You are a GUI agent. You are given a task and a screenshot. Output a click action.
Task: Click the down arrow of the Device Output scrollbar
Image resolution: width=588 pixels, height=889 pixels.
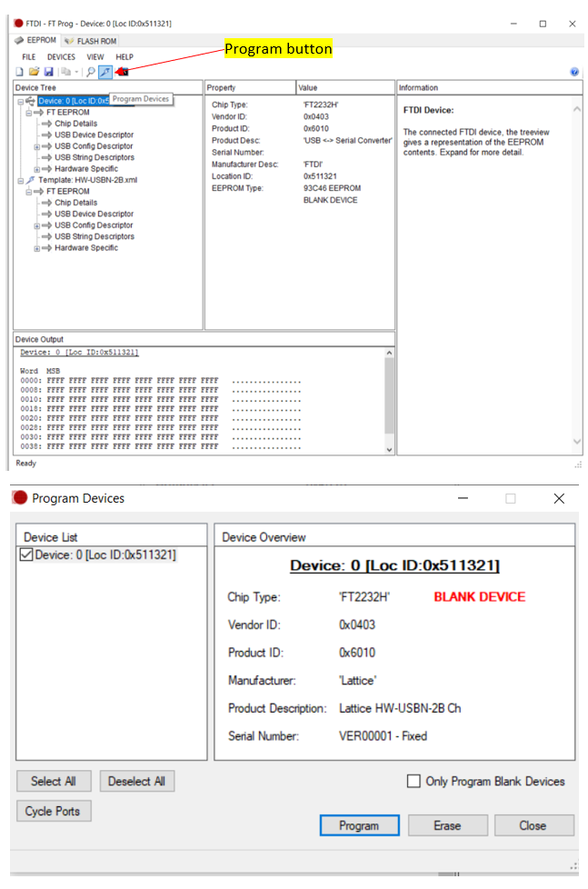[389, 450]
